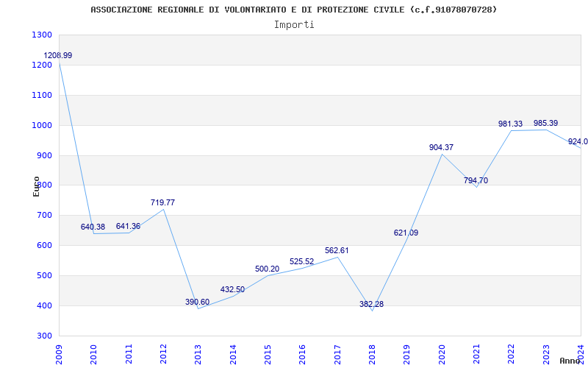Click the 300 y-axis tick label

click(x=44, y=336)
